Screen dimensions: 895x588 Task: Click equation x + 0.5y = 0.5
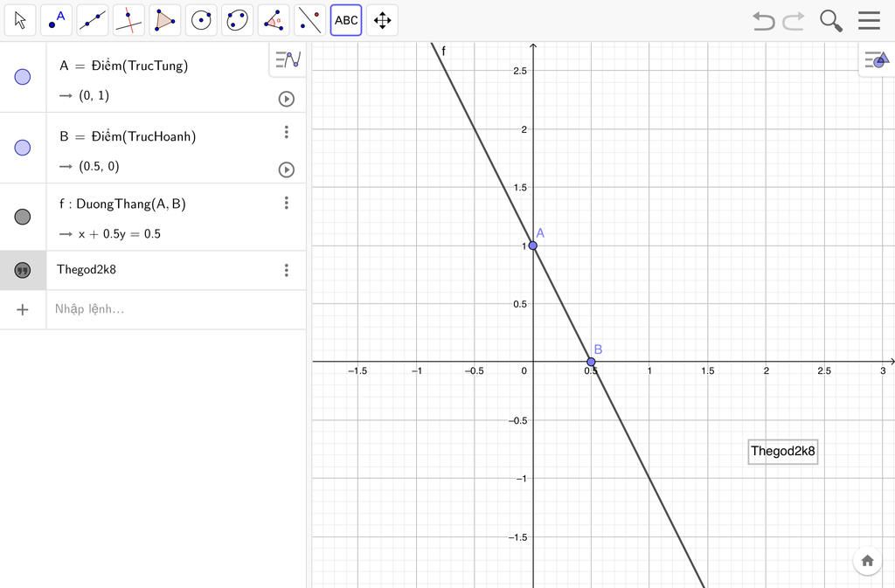click(119, 234)
